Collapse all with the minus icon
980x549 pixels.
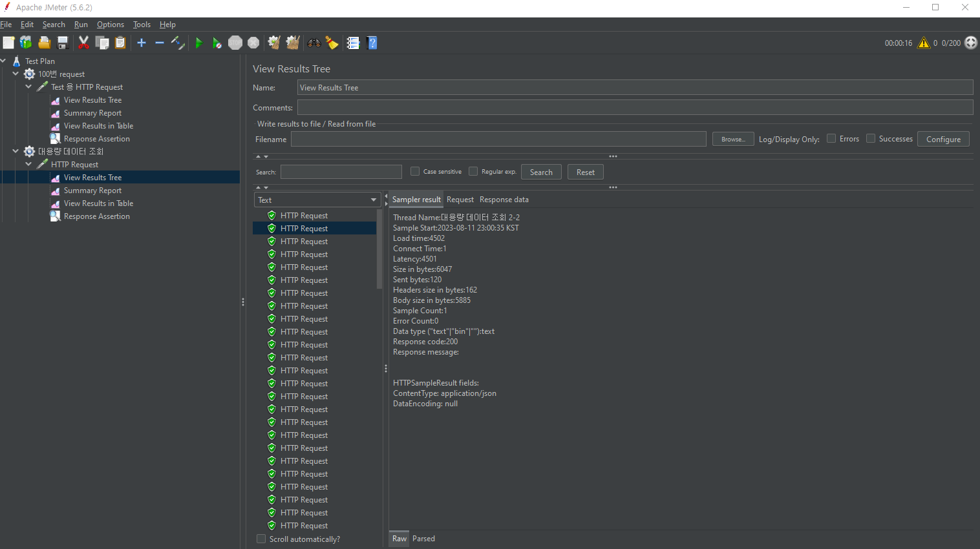click(x=160, y=43)
